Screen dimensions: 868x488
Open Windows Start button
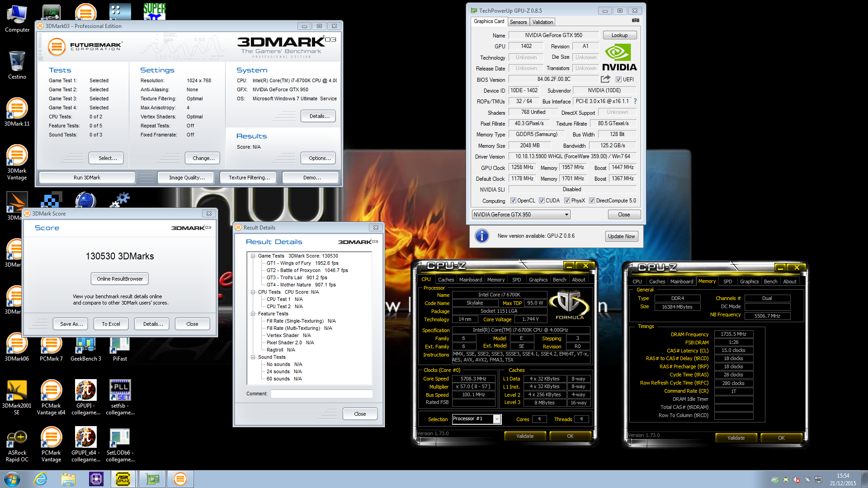[12, 479]
